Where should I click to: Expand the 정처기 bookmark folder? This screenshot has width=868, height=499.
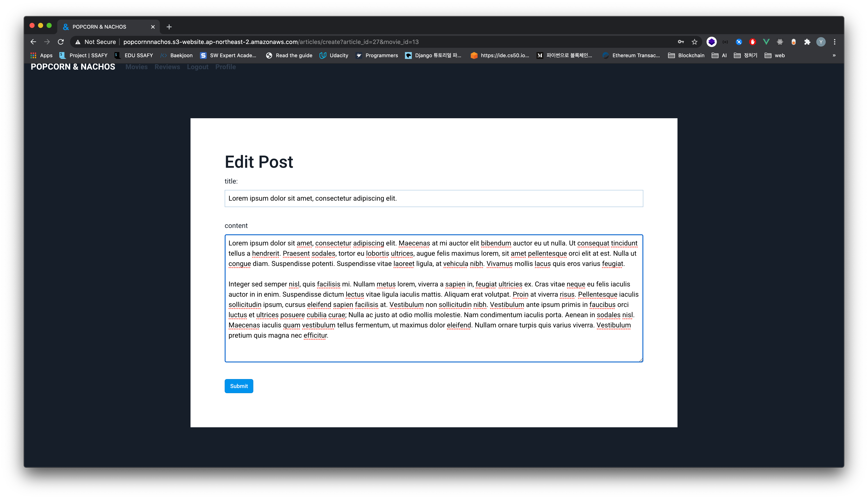point(746,55)
